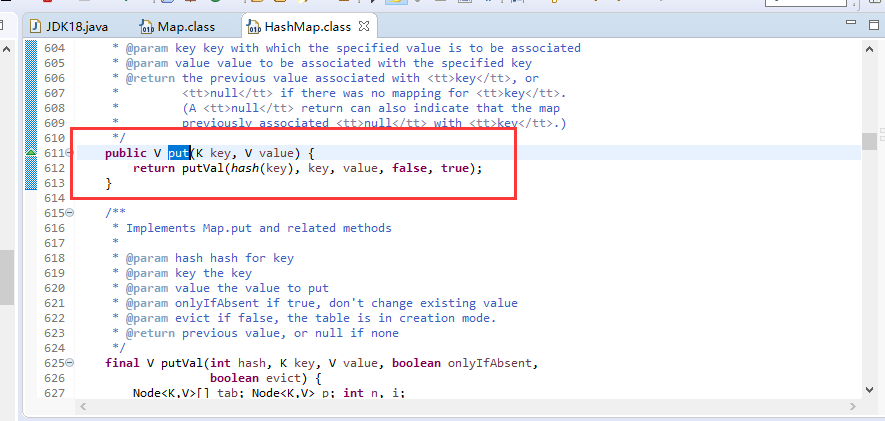Click the class file icon on Map.class tab
The image size is (885, 421).
point(146,27)
